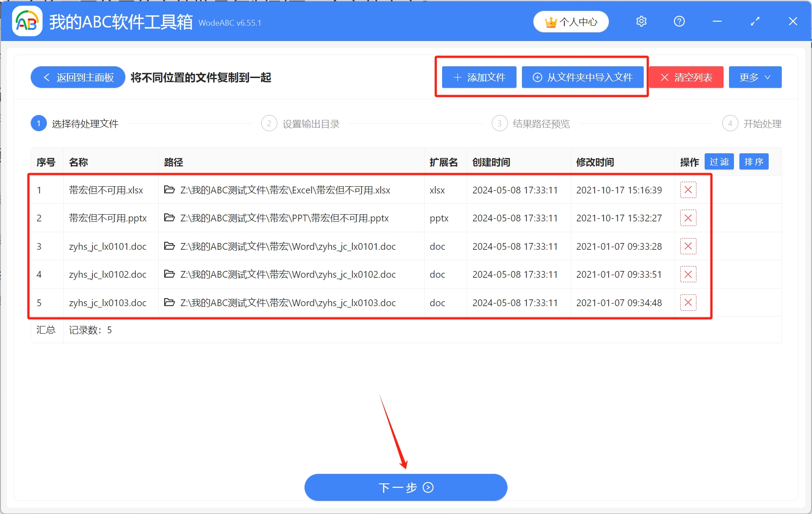The image size is (812, 514).
Task: Open the settings gear icon
Action: coord(641,21)
